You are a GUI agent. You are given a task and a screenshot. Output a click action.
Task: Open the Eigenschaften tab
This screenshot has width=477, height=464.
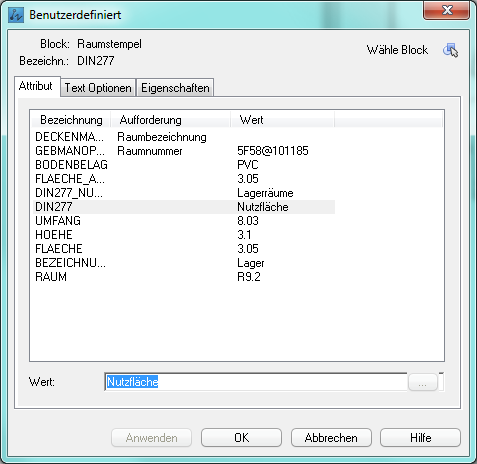coord(175,88)
